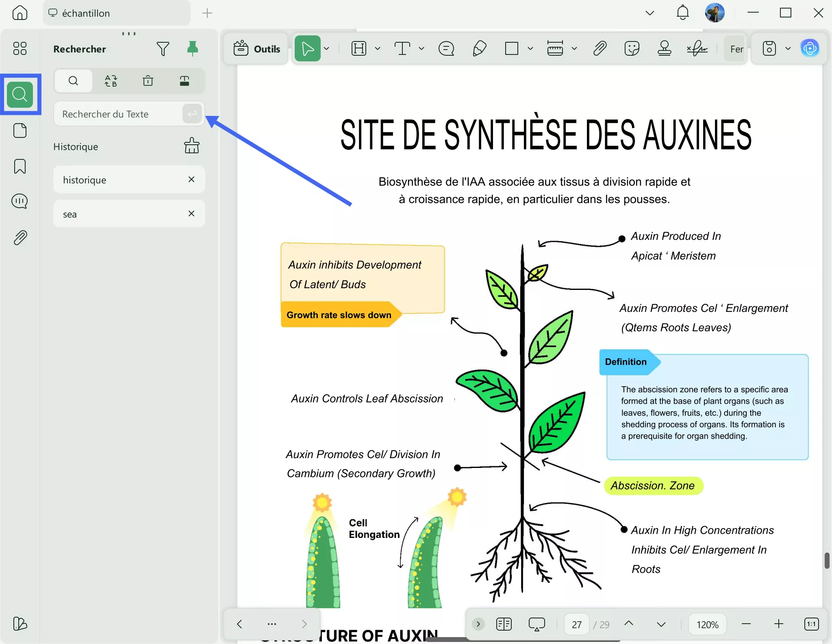This screenshot has width=832, height=644.
Task: Open the comment annotation tool
Action: tap(445, 48)
